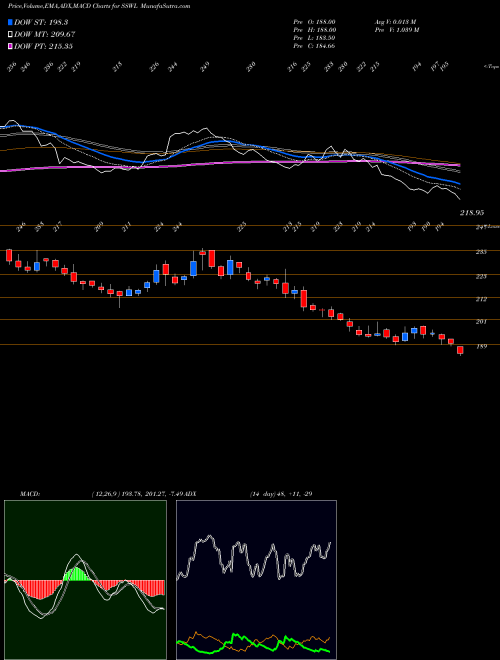
Task: Click the blue DOW ST legend swatch
Action: click(x=10, y=22)
